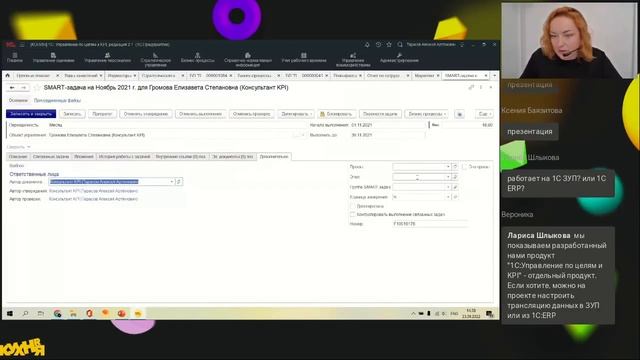
Task: Click the Начало выполнения date field
Action: (x=387, y=125)
